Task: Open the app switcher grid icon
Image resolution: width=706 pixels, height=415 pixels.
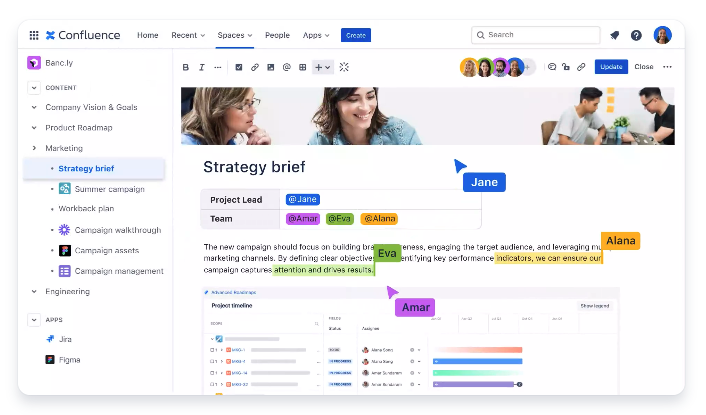Action: (34, 35)
